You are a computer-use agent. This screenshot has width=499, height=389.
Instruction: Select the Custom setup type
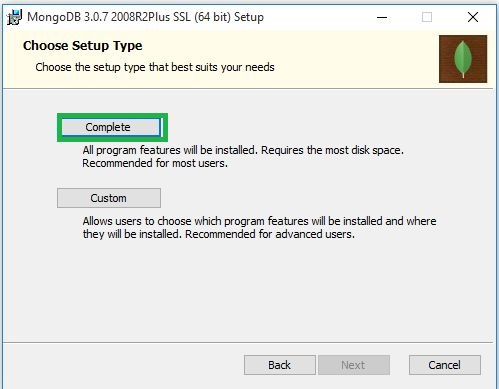(x=109, y=198)
